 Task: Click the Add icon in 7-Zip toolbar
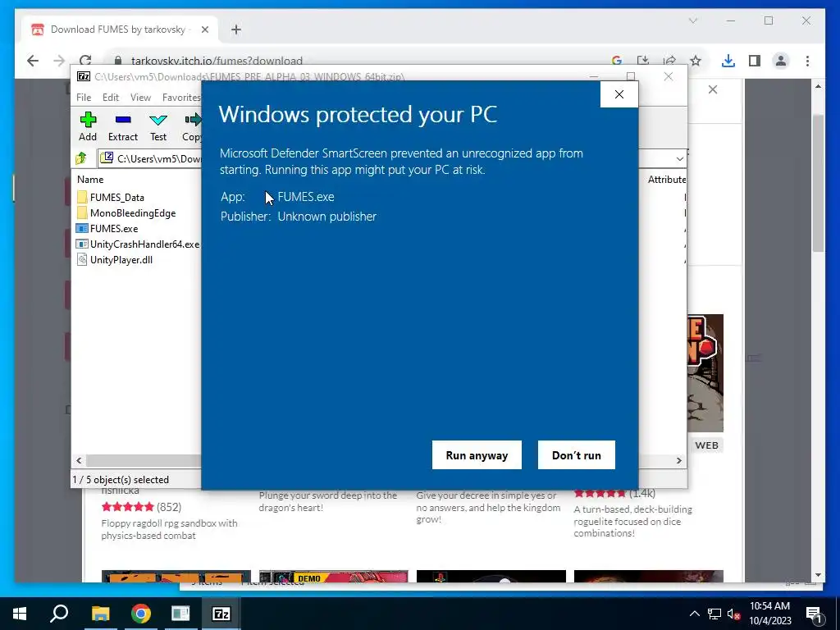click(x=88, y=127)
